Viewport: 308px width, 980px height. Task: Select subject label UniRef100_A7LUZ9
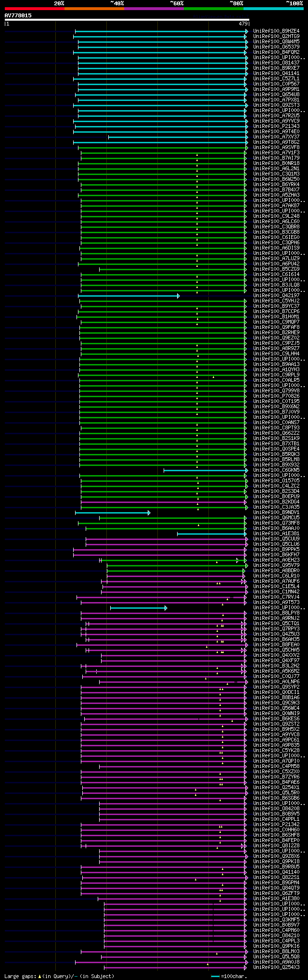[x=276, y=259]
